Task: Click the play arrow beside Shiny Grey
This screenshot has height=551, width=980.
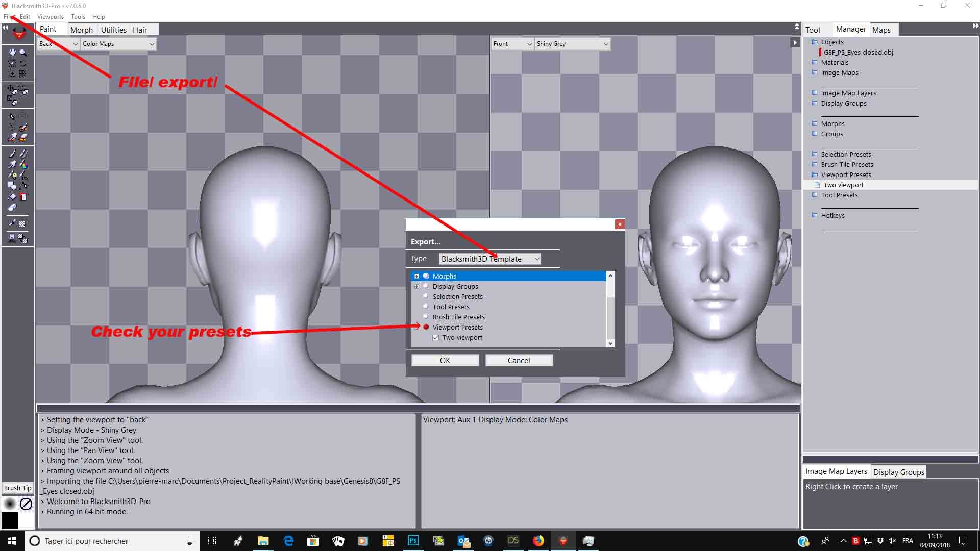Action: 795,43
